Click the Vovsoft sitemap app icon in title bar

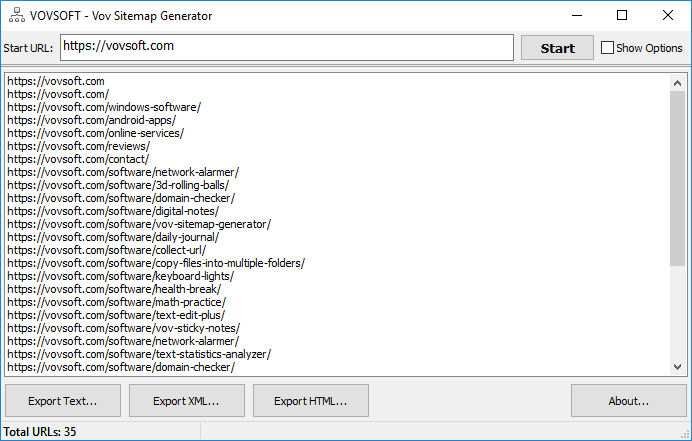14,15
